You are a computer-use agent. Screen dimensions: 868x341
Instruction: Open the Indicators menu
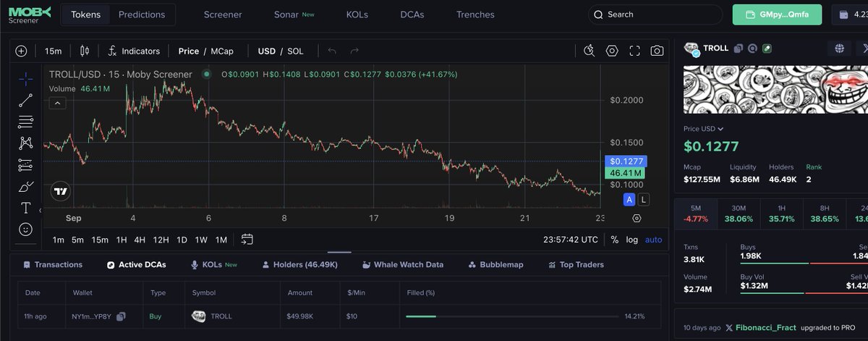(x=134, y=51)
